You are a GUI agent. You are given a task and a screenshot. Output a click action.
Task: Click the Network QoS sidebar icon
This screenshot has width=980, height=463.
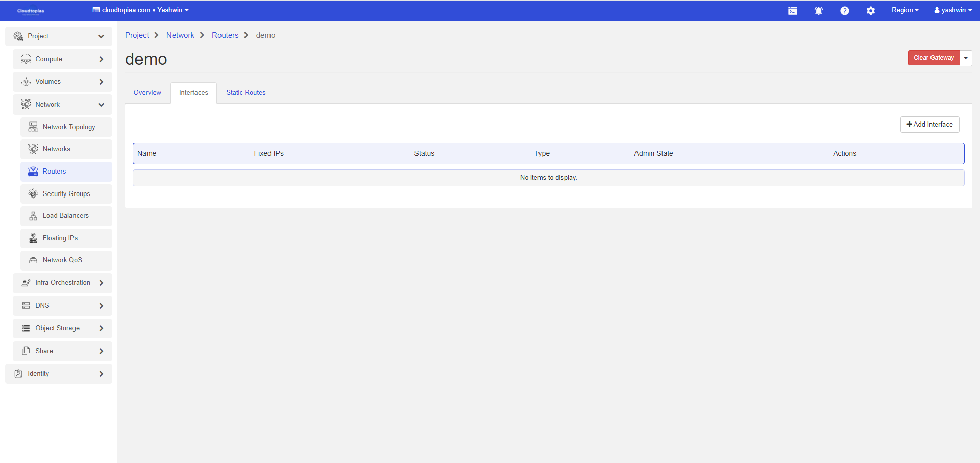(x=33, y=260)
